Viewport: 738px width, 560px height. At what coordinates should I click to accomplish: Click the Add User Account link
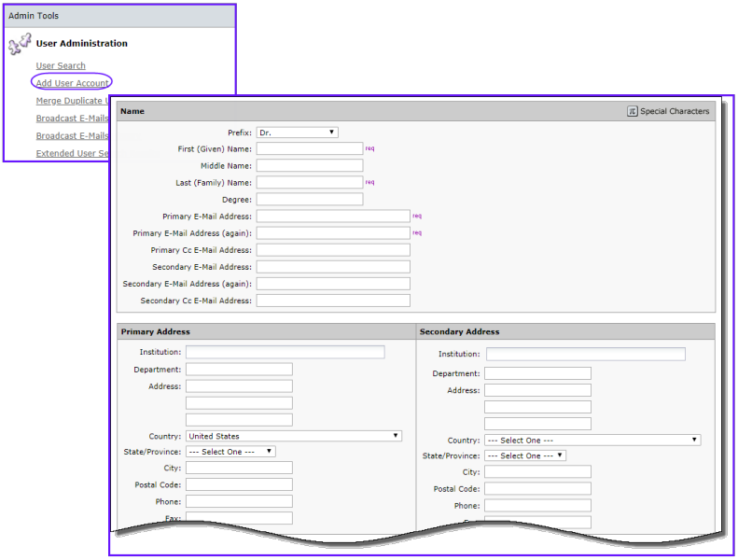pos(72,83)
